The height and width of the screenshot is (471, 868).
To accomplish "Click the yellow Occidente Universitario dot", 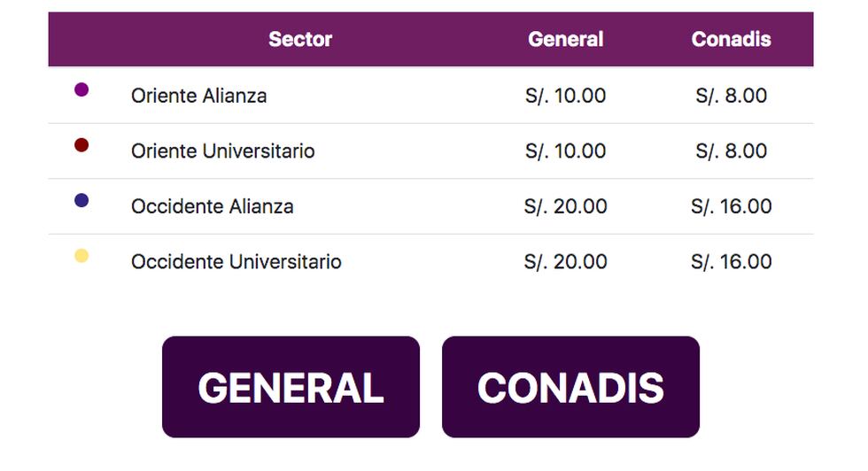I will point(81,256).
